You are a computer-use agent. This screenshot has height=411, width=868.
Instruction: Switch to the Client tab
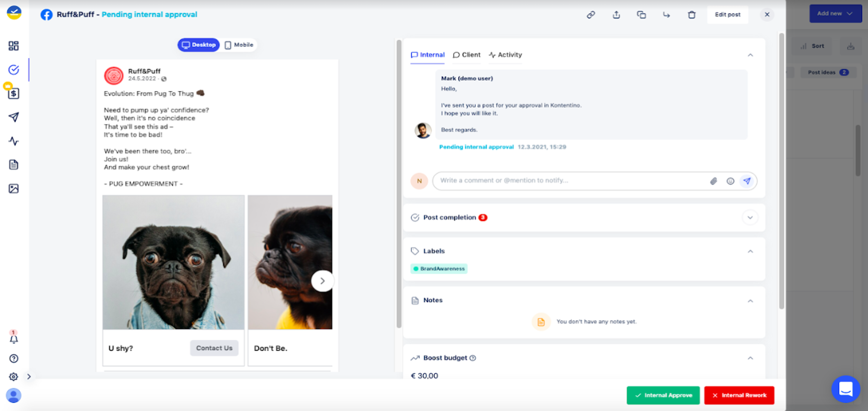(x=467, y=55)
